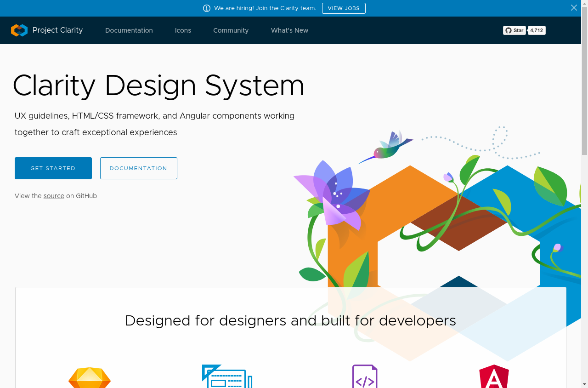Image resolution: width=588 pixels, height=388 pixels.
Task: Click the Sketch gem icon
Action: [90, 378]
